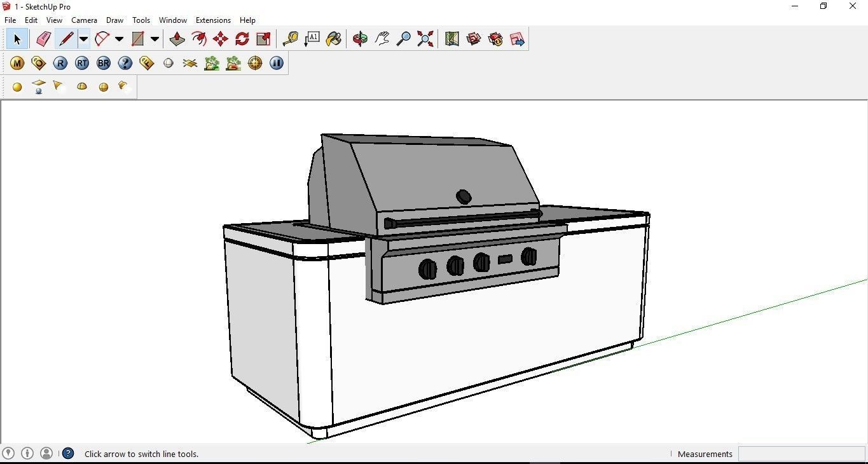Select the Scale tool
The image size is (868, 464).
tap(264, 39)
